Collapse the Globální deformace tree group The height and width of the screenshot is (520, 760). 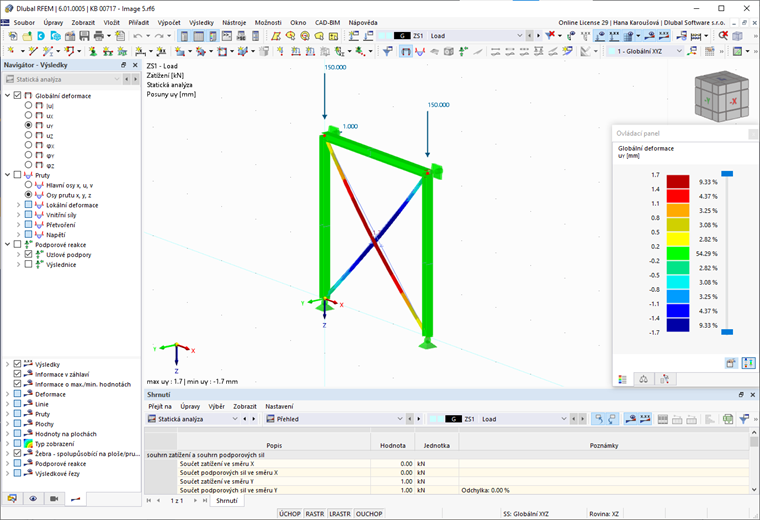pyautogui.click(x=7, y=95)
